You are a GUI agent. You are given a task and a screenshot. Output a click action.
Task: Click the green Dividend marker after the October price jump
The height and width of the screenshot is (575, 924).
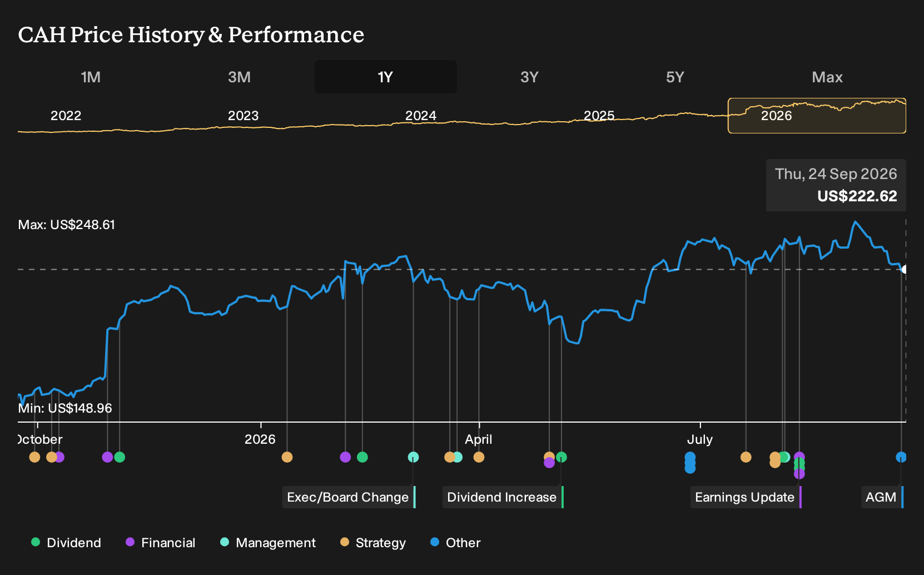[x=120, y=457]
